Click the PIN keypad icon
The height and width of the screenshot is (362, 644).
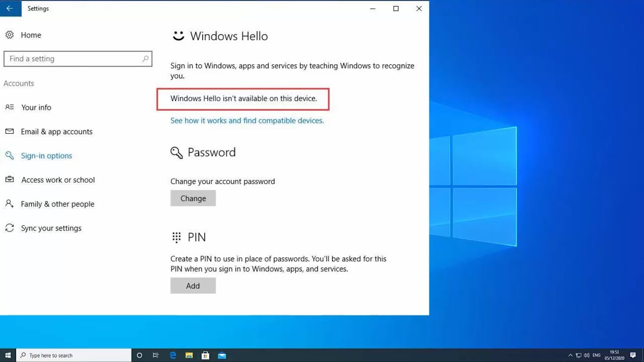pos(177,237)
